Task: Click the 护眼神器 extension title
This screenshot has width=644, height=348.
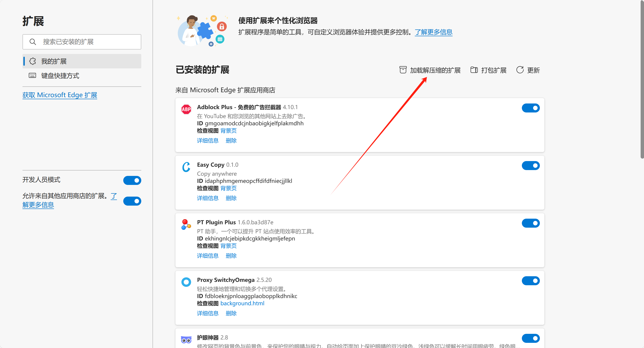Action: pyautogui.click(x=208, y=337)
